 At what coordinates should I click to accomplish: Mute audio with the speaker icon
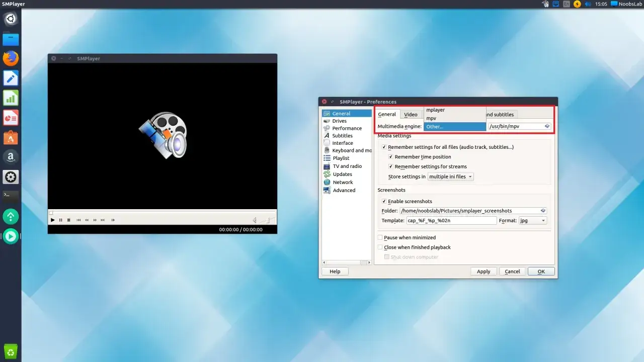[255, 220]
